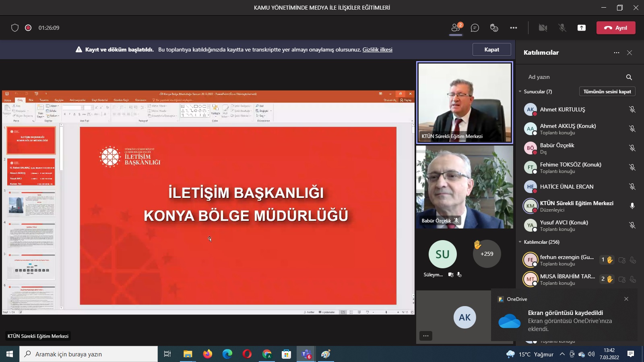Image resolution: width=644 pixels, height=362 pixels.
Task: Click the shield security icon
Action: (15, 28)
